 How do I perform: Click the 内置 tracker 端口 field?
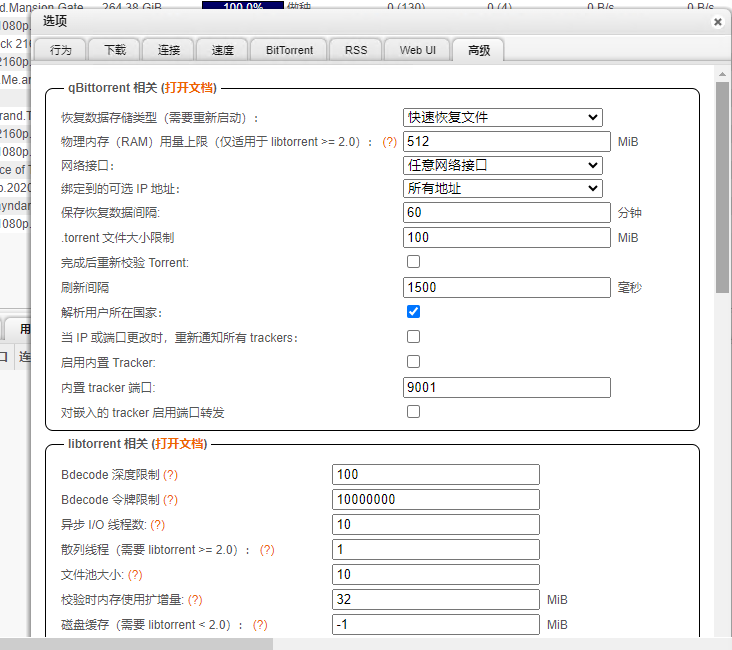(507, 388)
